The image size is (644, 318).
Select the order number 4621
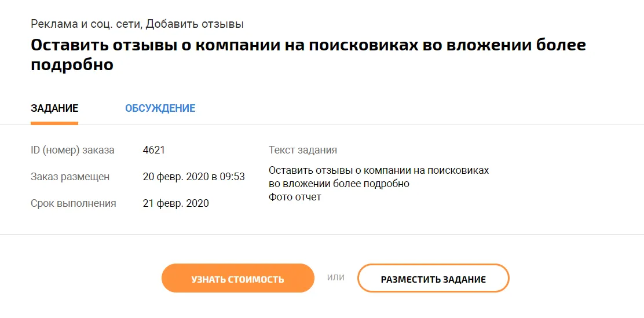click(x=153, y=150)
